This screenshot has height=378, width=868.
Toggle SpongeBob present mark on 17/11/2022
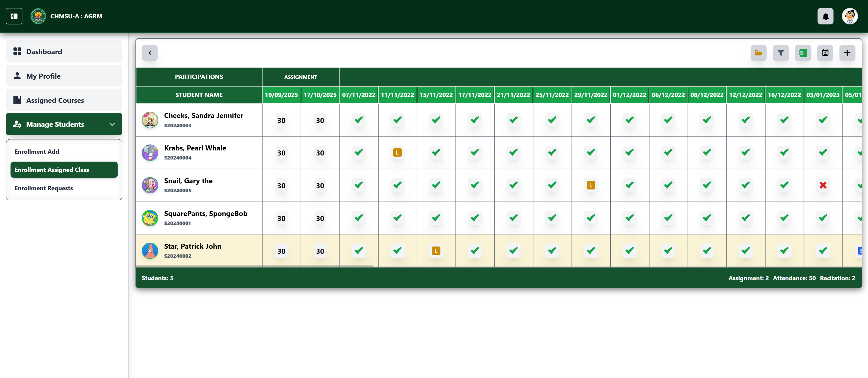(x=475, y=218)
